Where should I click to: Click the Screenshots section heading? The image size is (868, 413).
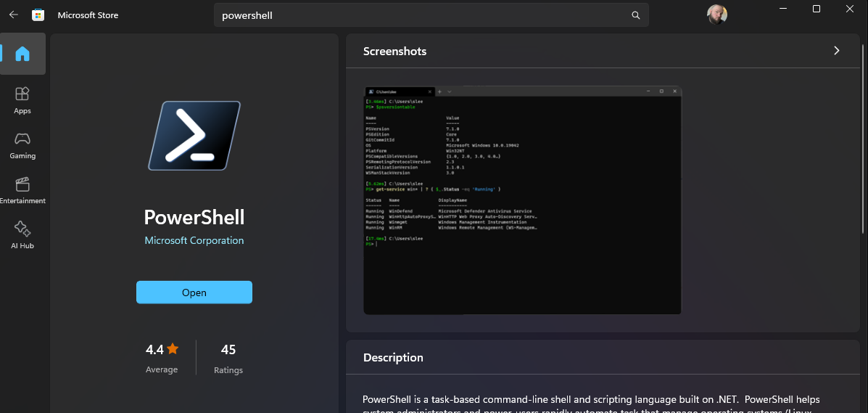click(x=394, y=51)
